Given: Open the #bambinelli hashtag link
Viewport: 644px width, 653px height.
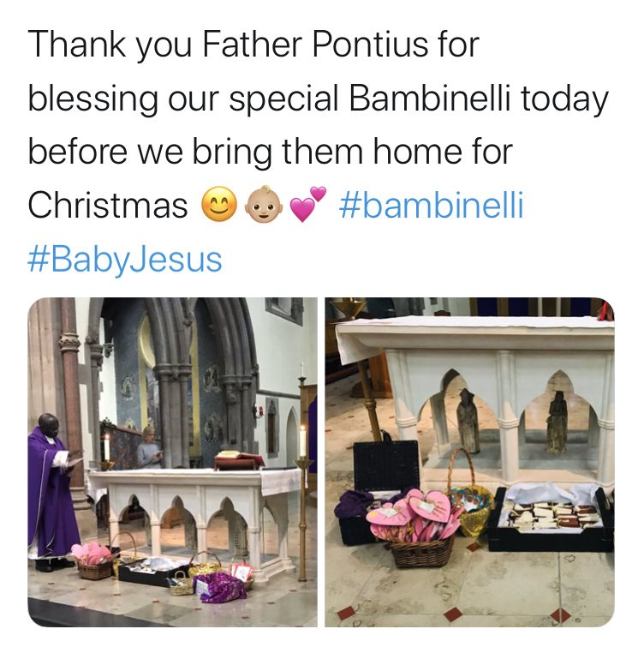Looking at the screenshot, I should click(432, 205).
